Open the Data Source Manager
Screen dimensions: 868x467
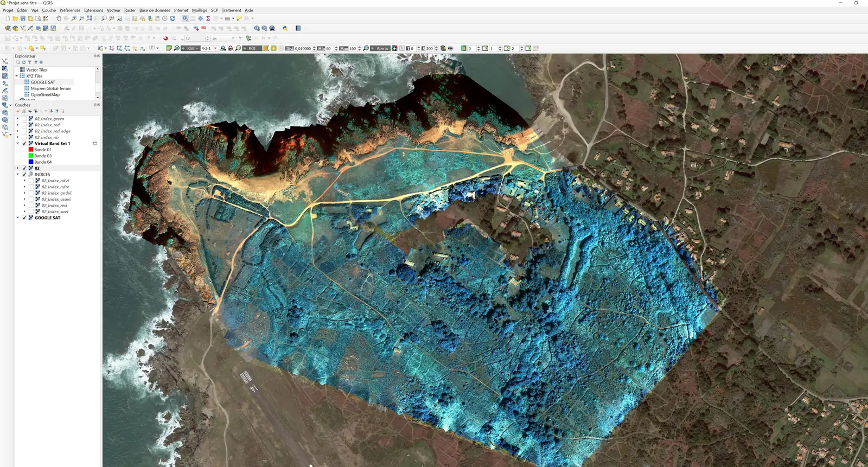(8, 28)
